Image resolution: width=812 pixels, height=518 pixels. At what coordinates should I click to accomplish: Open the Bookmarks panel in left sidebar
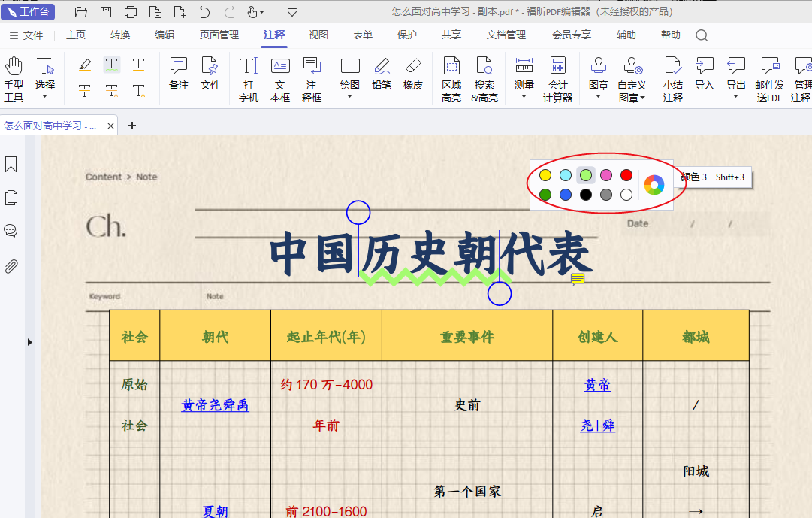coord(11,165)
